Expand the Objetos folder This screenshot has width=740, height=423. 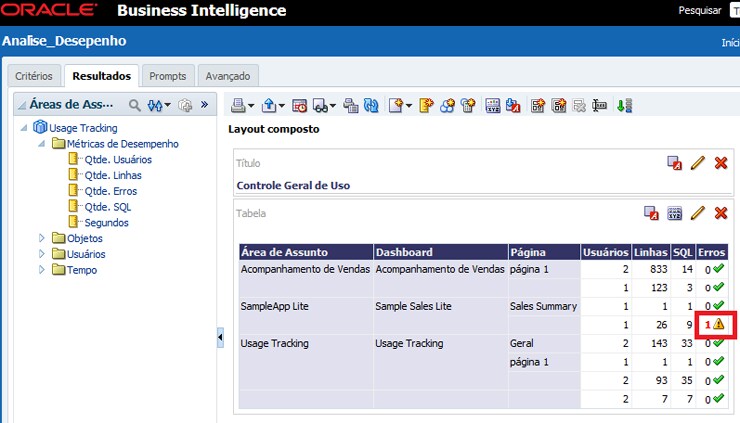tap(42, 238)
